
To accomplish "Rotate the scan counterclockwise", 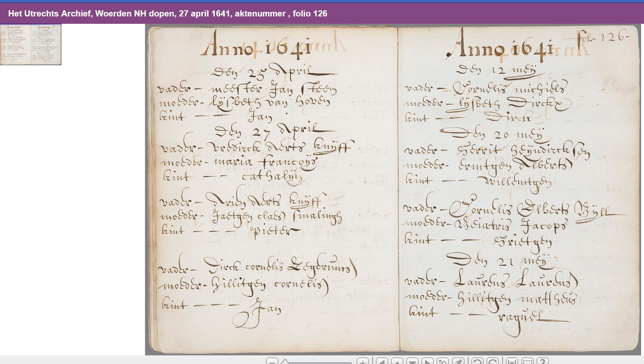I will (477, 361).
